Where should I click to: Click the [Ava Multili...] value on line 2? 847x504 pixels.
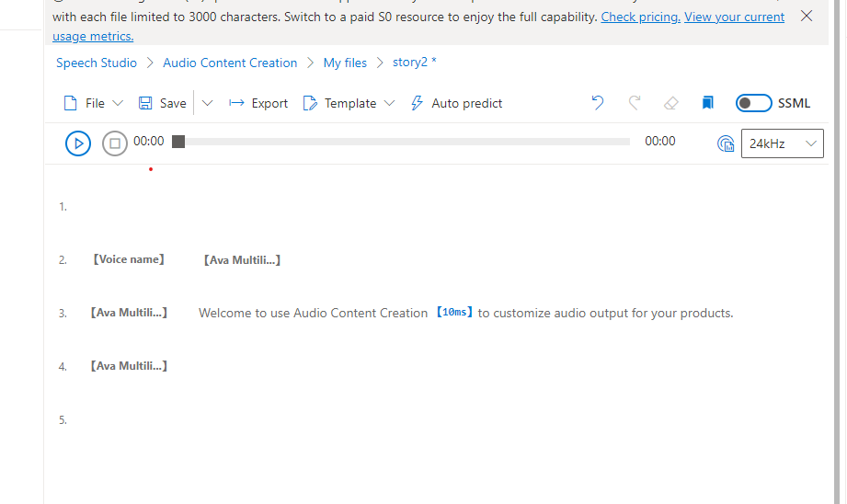pyautogui.click(x=242, y=260)
